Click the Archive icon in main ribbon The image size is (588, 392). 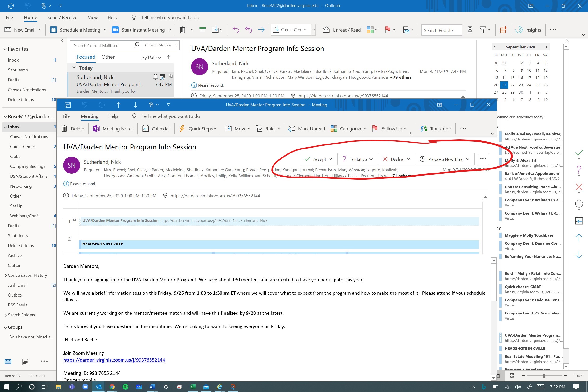202,30
